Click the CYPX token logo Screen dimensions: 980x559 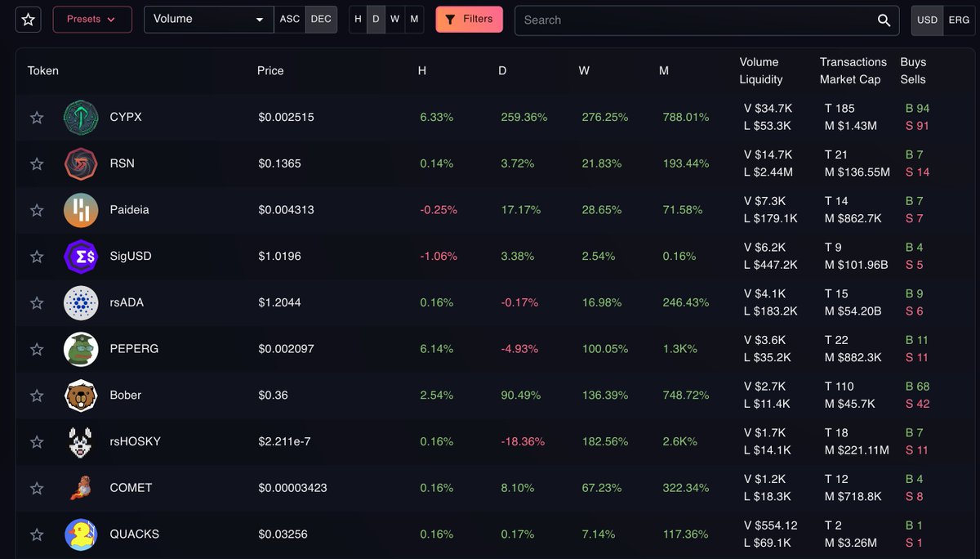(x=81, y=117)
